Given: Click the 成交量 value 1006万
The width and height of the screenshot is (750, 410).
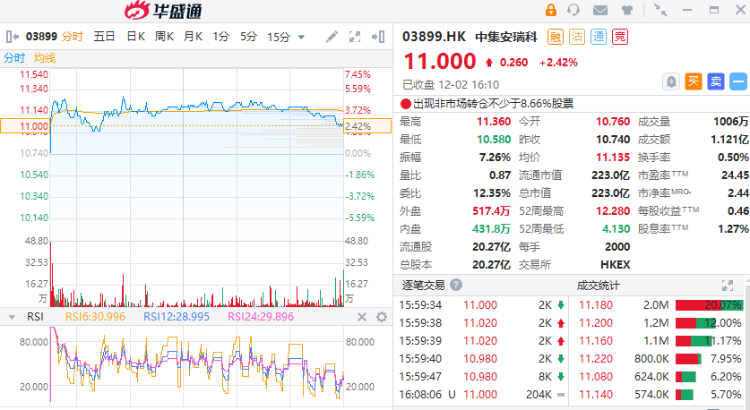Looking at the screenshot, I should tap(731, 122).
